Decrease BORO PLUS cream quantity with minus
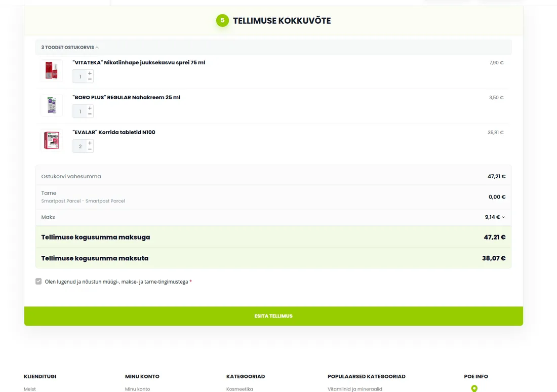This screenshot has width=557, height=392. 90,114
